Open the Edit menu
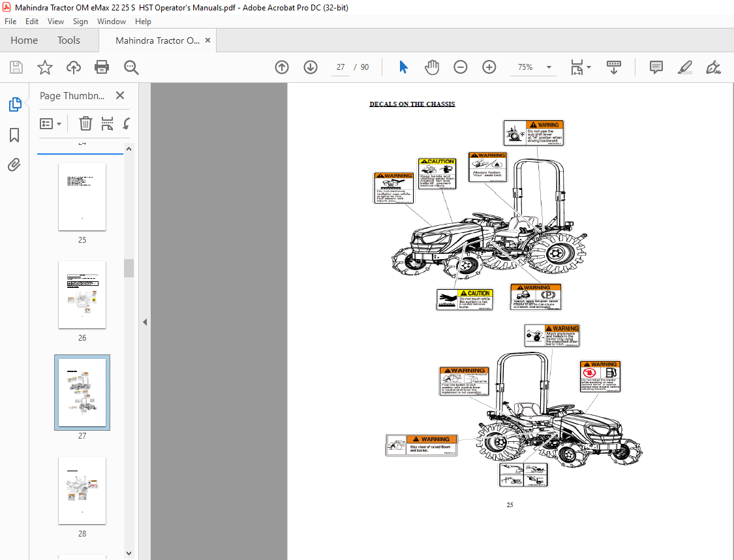Screen dimensions: 734x560 (x=32, y=22)
